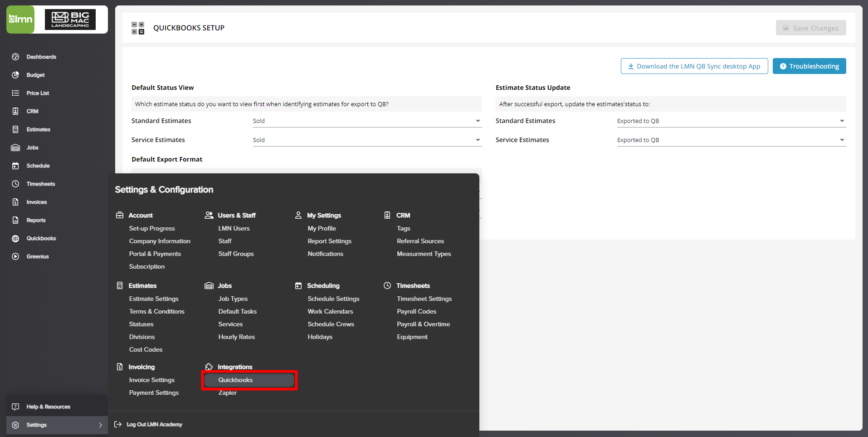Expand Settings menu chevron arrow
The height and width of the screenshot is (437, 868).
pyautogui.click(x=100, y=425)
